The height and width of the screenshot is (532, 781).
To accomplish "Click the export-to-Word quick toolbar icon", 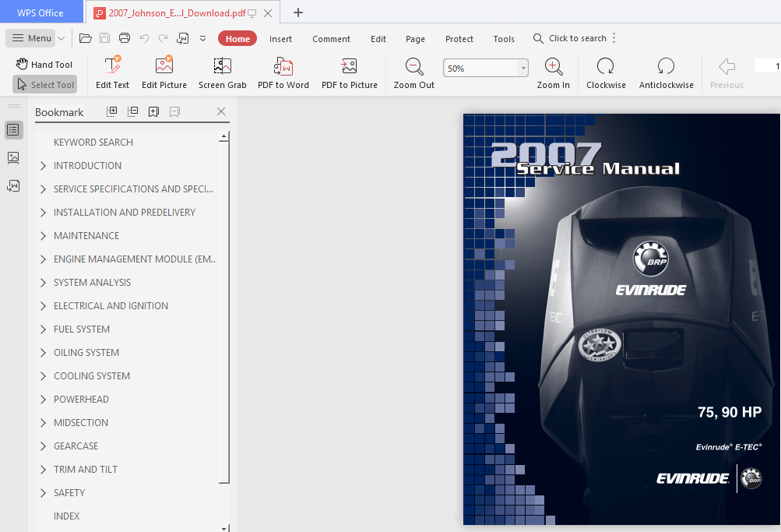I will 183,38.
